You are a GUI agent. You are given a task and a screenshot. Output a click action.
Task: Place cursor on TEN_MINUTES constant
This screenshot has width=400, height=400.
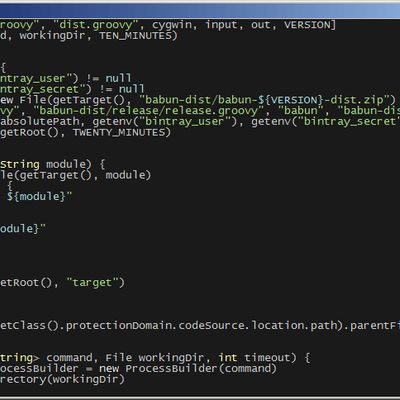click(x=135, y=36)
